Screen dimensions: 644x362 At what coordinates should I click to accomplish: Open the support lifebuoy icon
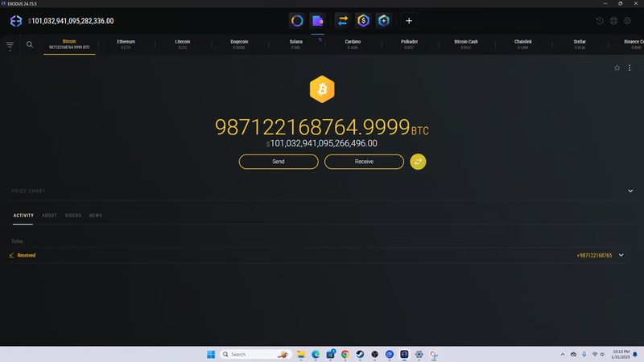coord(613,21)
